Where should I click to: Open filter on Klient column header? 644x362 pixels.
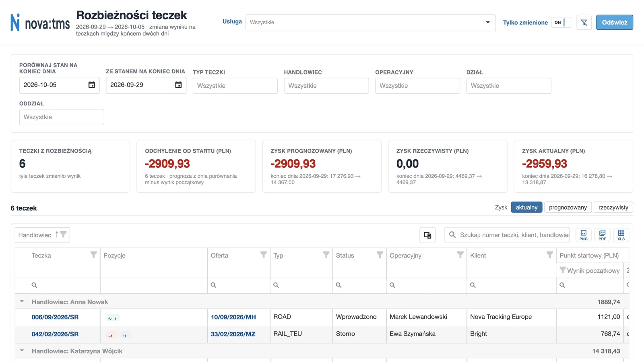(549, 255)
